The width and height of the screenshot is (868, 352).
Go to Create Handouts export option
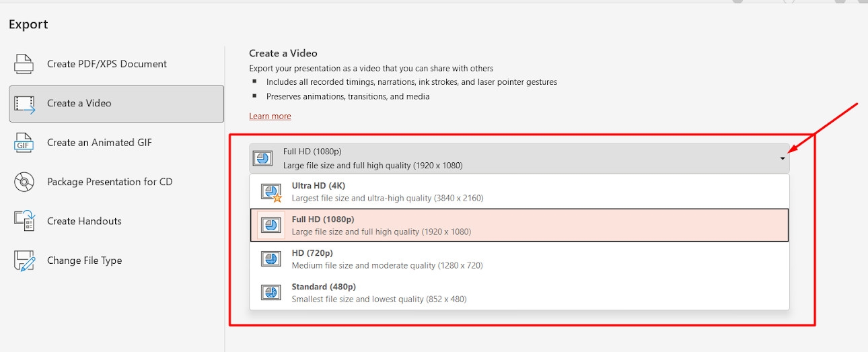[x=84, y=221]
